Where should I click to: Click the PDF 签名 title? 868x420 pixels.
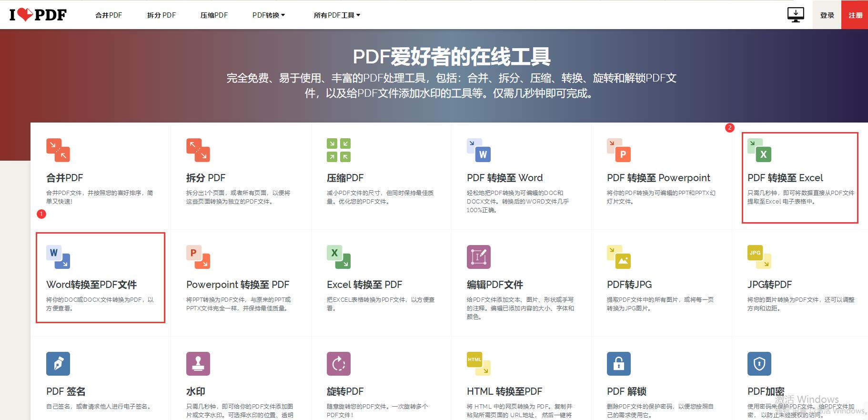[66, 391]
